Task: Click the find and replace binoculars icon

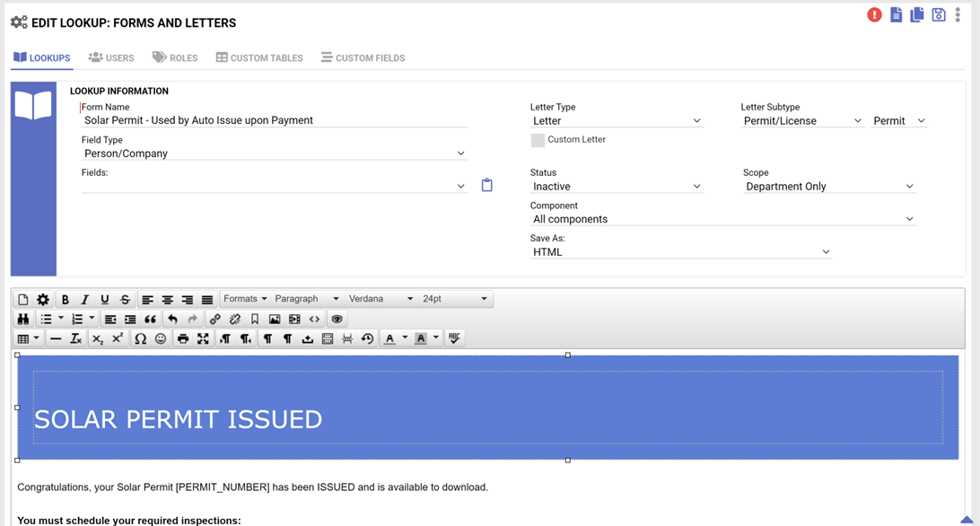Action: click(23, 319)
